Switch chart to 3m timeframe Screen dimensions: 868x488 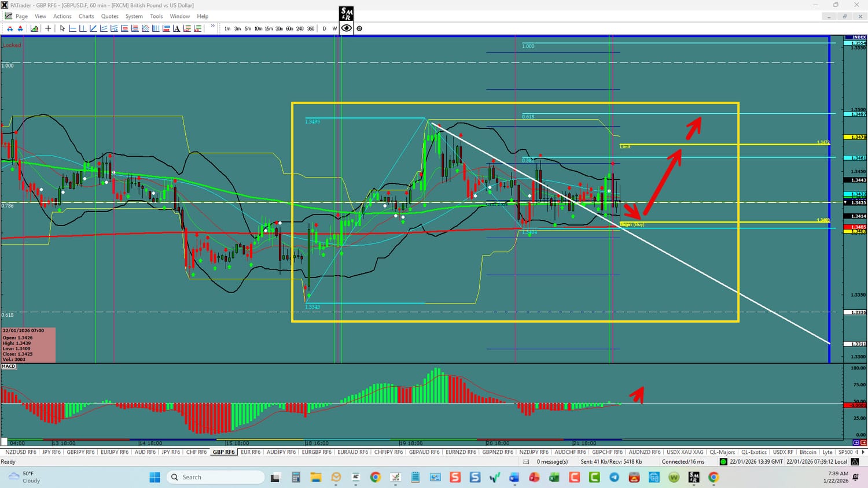point(237,28)
